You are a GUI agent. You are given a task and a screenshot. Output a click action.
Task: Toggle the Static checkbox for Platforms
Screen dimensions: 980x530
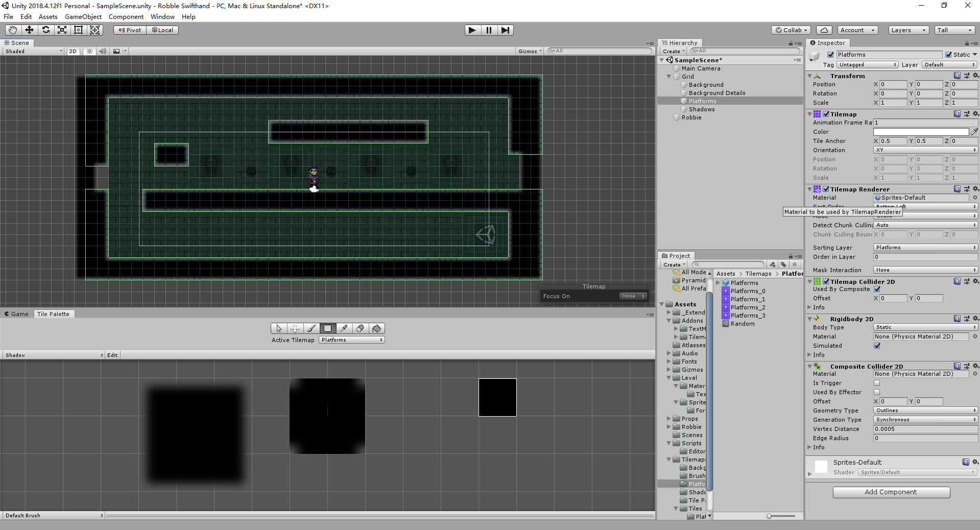click(x=948, y=55)
